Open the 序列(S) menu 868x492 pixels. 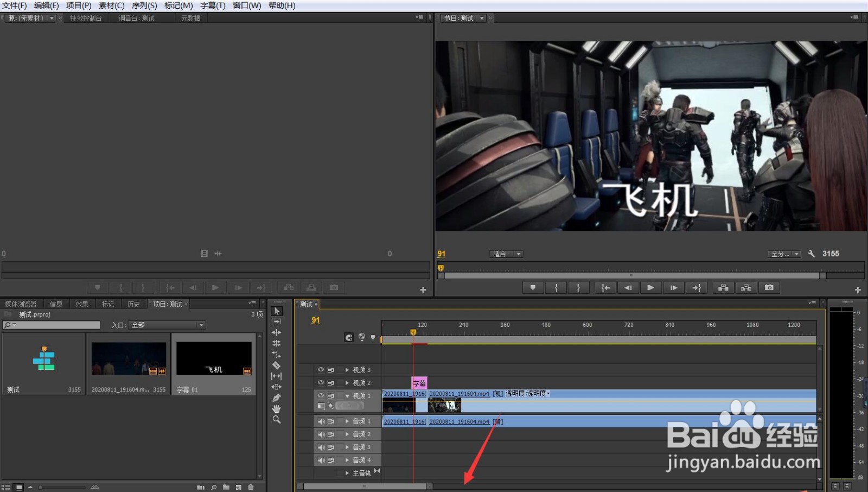pyautogui.click(x=144, y=5)
